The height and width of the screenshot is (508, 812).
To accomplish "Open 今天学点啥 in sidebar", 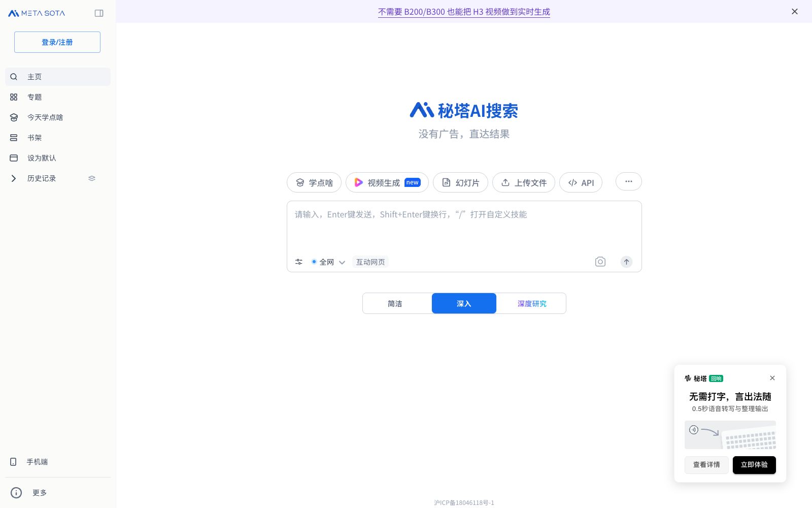I will point(58,117).
